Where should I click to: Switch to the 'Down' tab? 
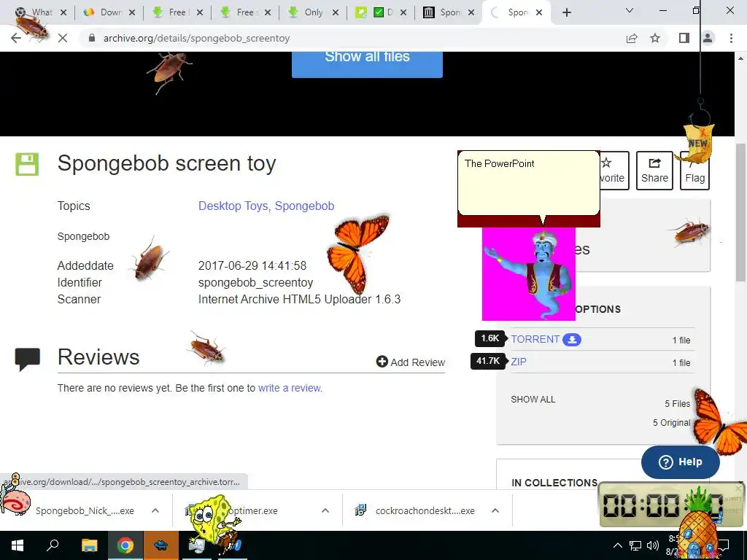point(111,12)
